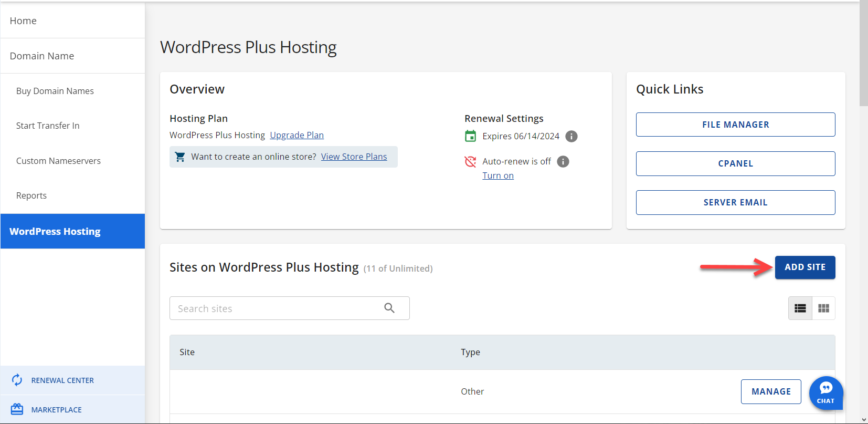The width and height of the screenshot is (868, 424).
Task: Click the Add Site button
Action: tap(805, 267)
